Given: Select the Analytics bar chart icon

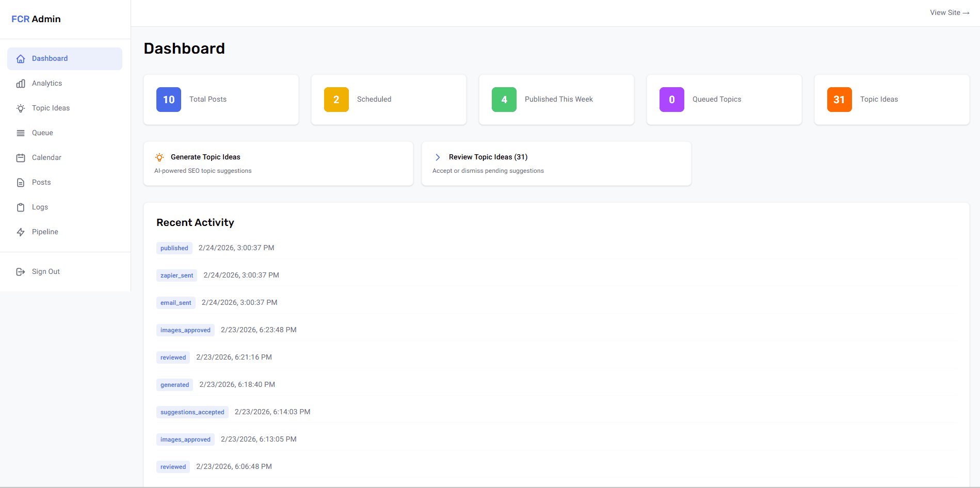Looking at the screenshot, I should tap(20, 83).
